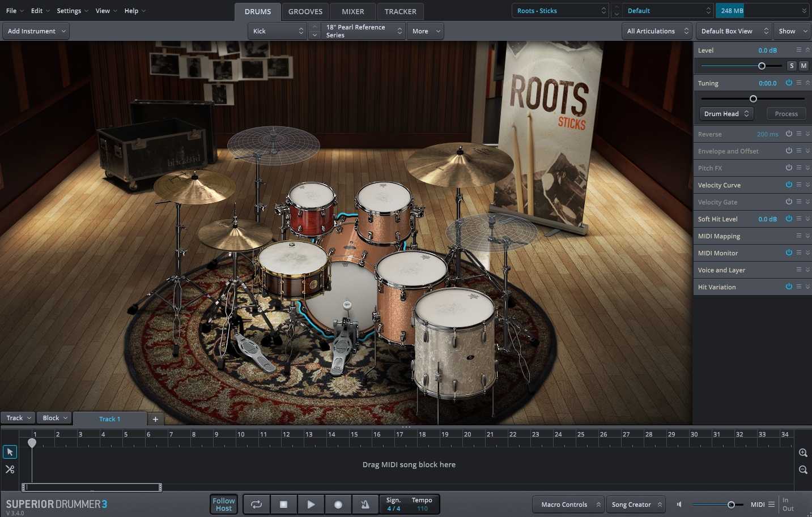This screenshot has width=812, height=517.
Task: Open the Drum Head dropdown
Action: 726,113
